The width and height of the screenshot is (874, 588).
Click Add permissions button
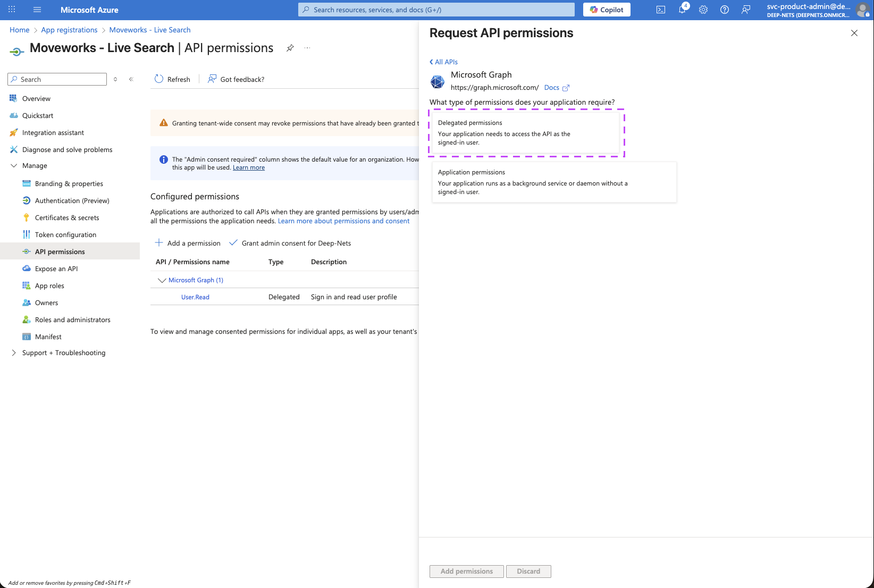467,572
